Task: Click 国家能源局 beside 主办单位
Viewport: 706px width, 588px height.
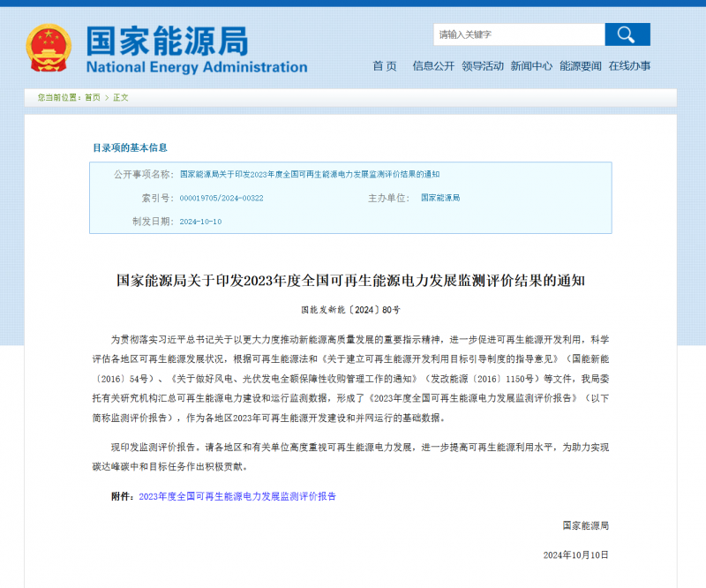Action: [x=440, y=199]
